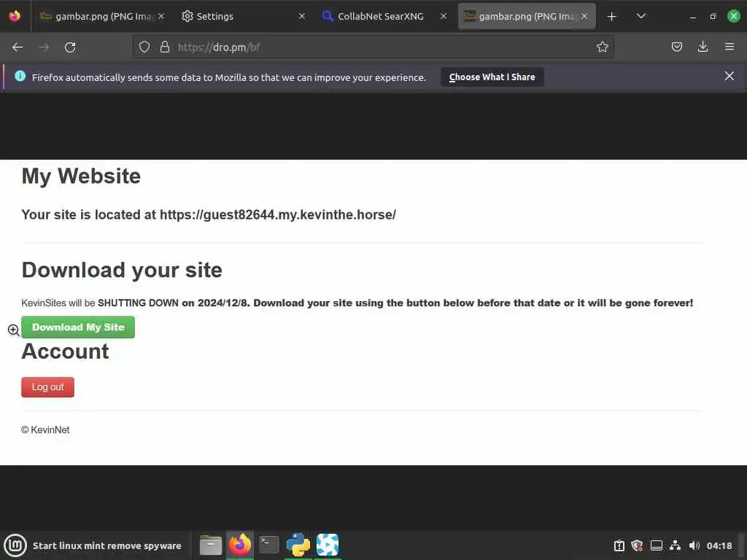Image resolution: width=747 pixels, height=560 pixels.
Task: Open the network connections tray icon
Action: [675, 545]
